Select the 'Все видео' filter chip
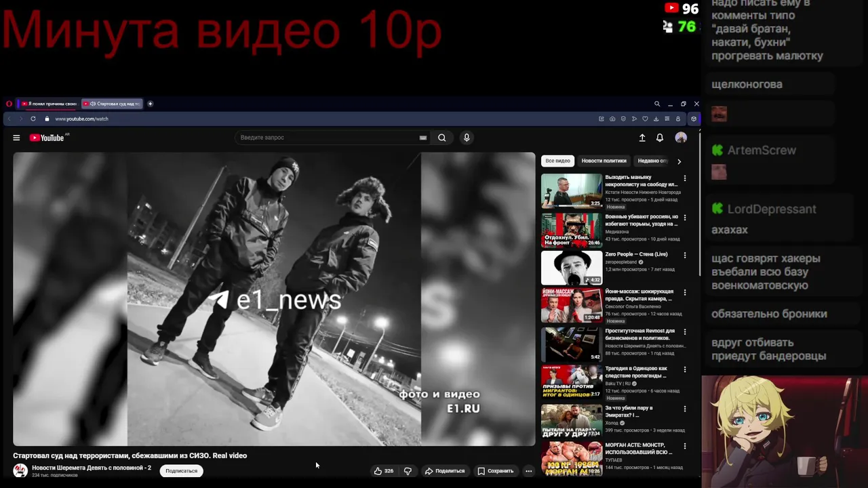 [557, 161]
